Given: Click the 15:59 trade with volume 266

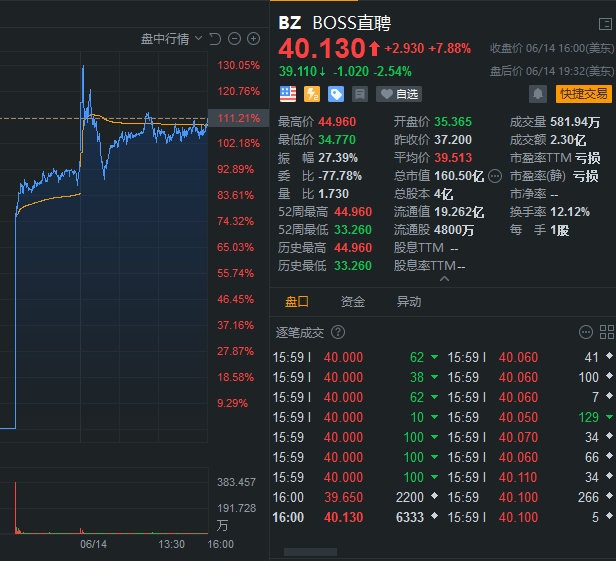Looking at the screenshot, I should pyautogui.click(x=530, y=497).
